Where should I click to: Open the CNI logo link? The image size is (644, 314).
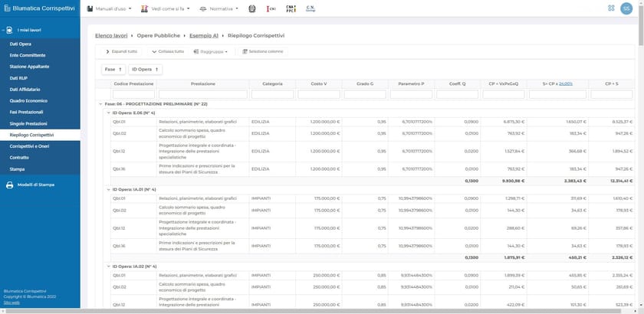pos(271,9)
